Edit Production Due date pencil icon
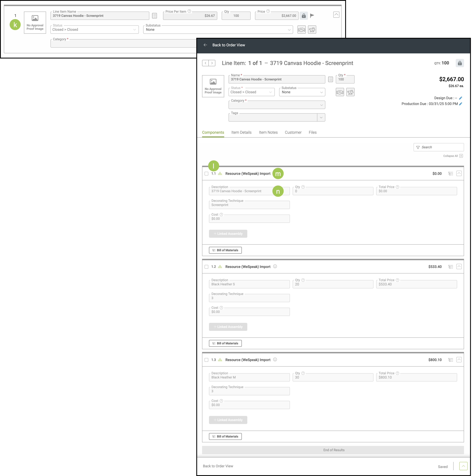 coord(460,104)
